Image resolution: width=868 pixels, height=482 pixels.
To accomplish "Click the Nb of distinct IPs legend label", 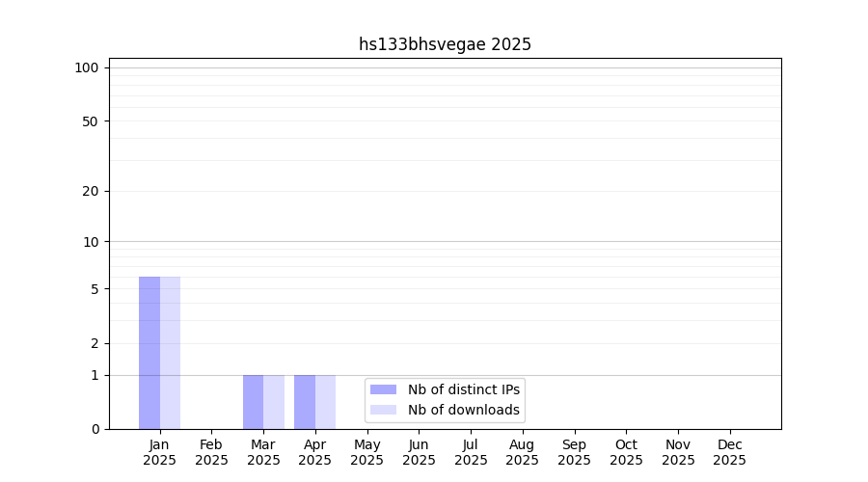I will pos(463,389).
